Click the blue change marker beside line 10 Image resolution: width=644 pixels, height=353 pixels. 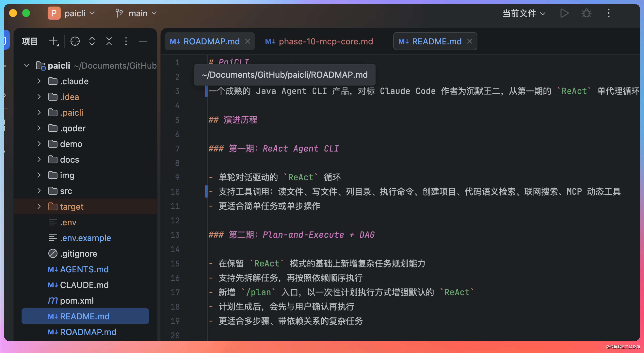pyautogui.click(x=206, y=192)
